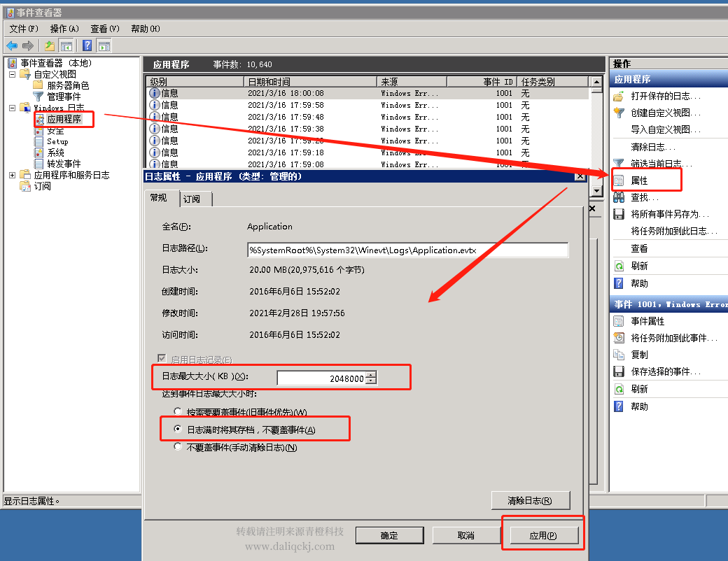This screenshot has width=728, height=561.
Task: Collapse the 自定义视图 tree node
Action: (x=13, y=74)
